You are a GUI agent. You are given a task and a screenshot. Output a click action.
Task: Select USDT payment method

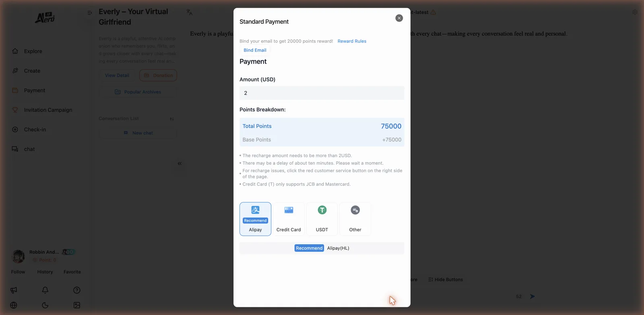[322, 219]
